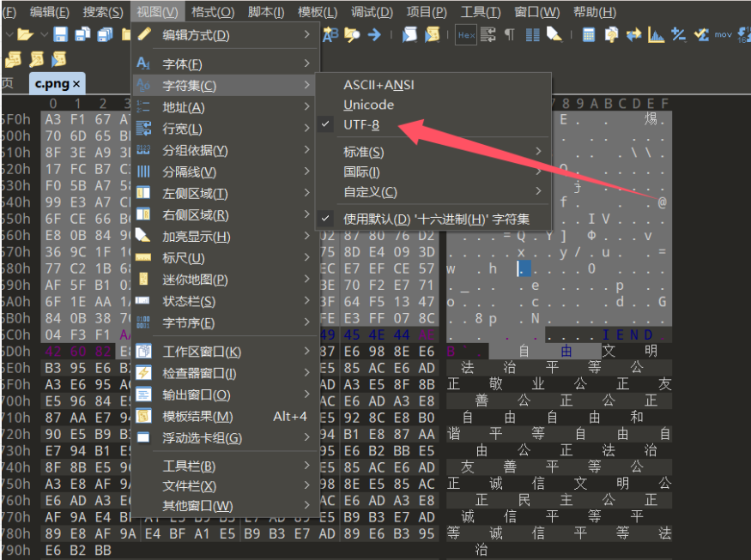Click the highlighter marker toolbar icon
This screenshot has height=560, width=751.
(x=554, y=34)
